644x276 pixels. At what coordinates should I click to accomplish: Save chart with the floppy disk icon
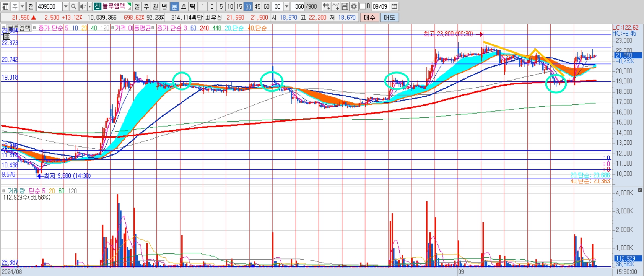click(x=345, y=6)
